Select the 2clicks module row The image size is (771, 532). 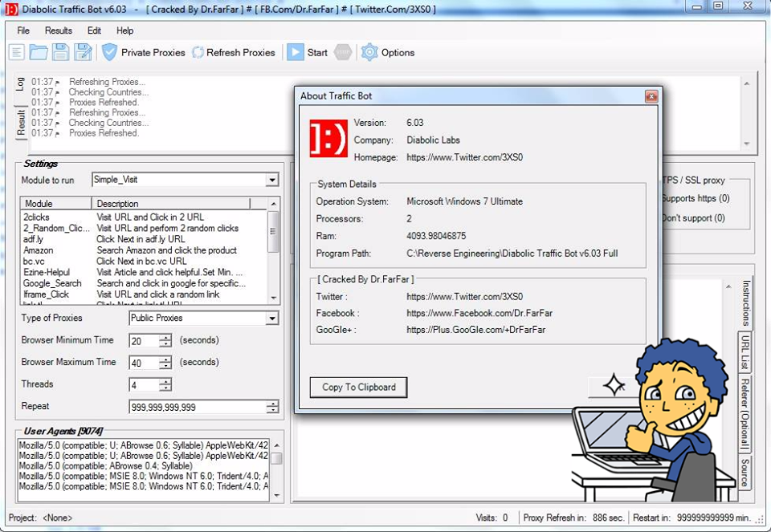(x=144, y=217)
